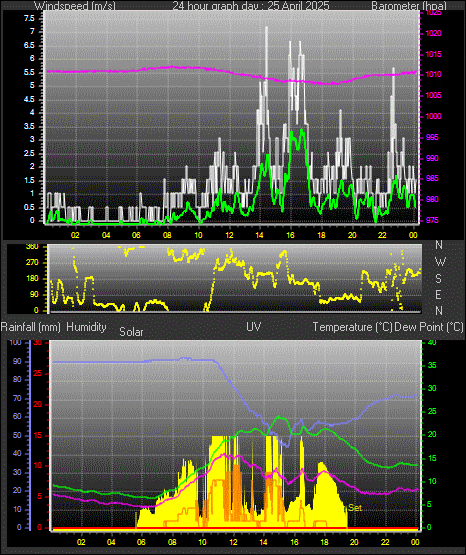Click the windspeed scale value "7.5"
This screenshot has width=466, height=555.
(29, 18)
